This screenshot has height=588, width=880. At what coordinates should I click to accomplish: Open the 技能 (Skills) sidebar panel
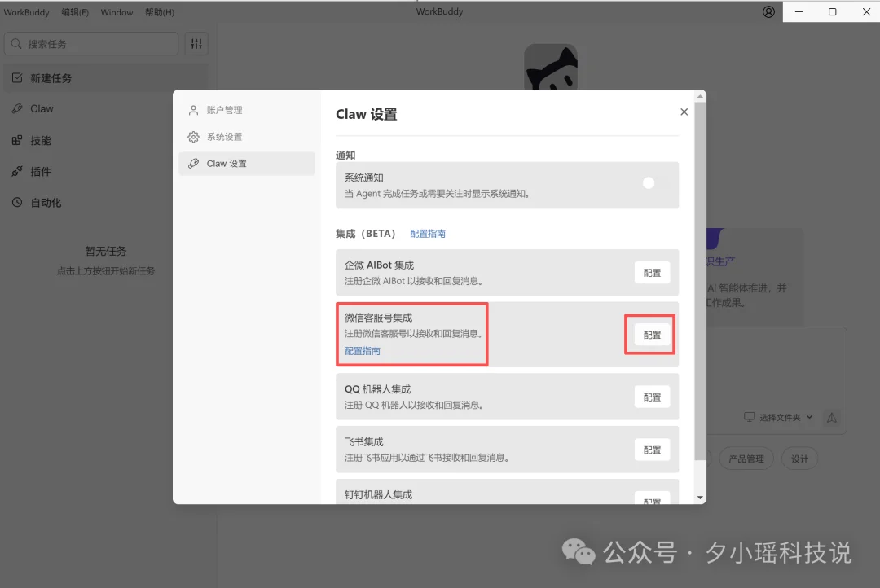18,139
